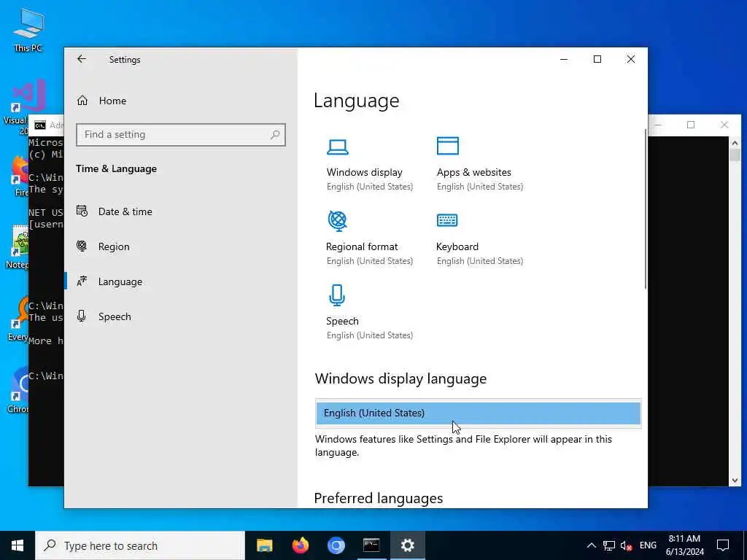Maximize the Settings window
This screenshot has height=560, width=747.
click(x=597, y=59)
